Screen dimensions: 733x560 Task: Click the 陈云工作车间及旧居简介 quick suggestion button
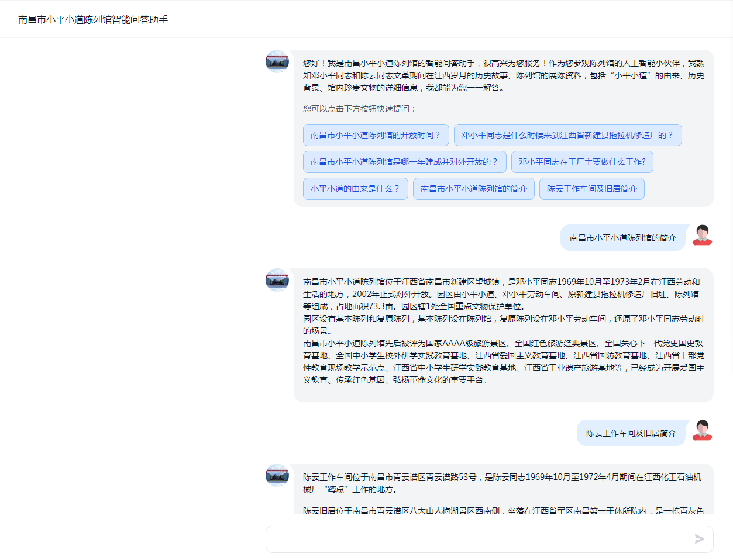pos(591,189)
